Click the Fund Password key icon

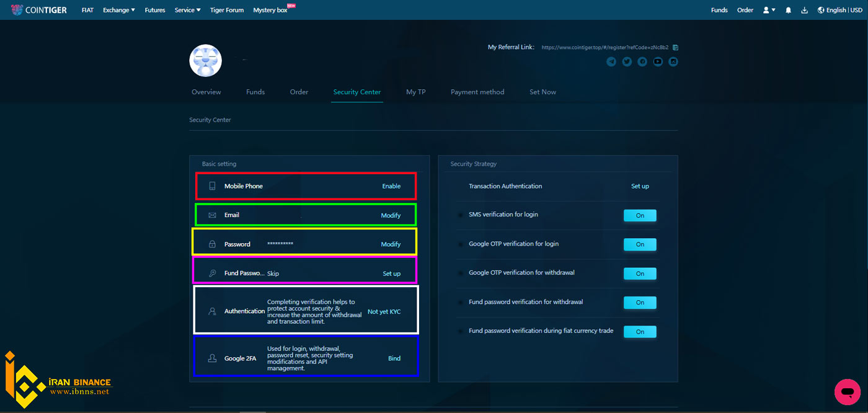pyautogui.click(x=212, y=273)
